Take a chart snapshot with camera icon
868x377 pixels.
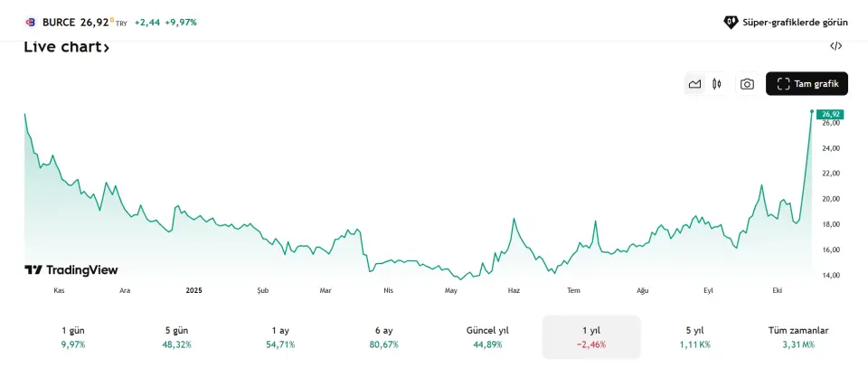747,84
